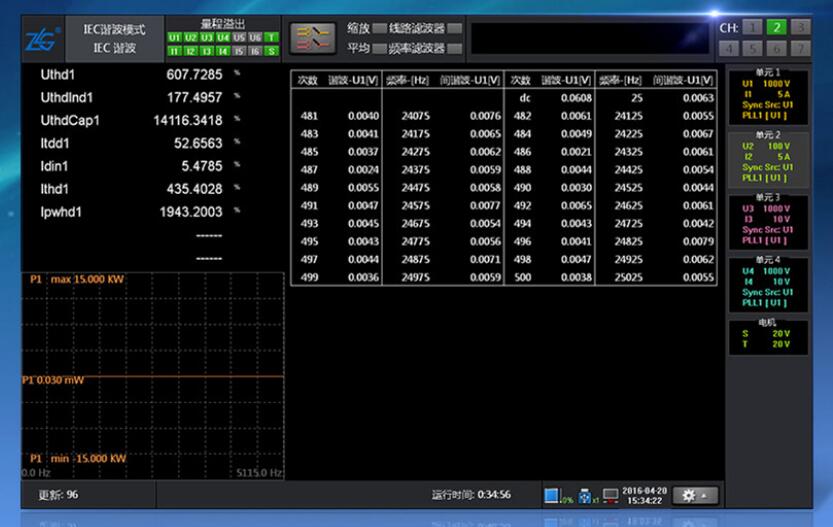Switch to channel 1 in CH selector
Image resolution: width=833 pixels, height=527 pixels.
tap(753, 27)
